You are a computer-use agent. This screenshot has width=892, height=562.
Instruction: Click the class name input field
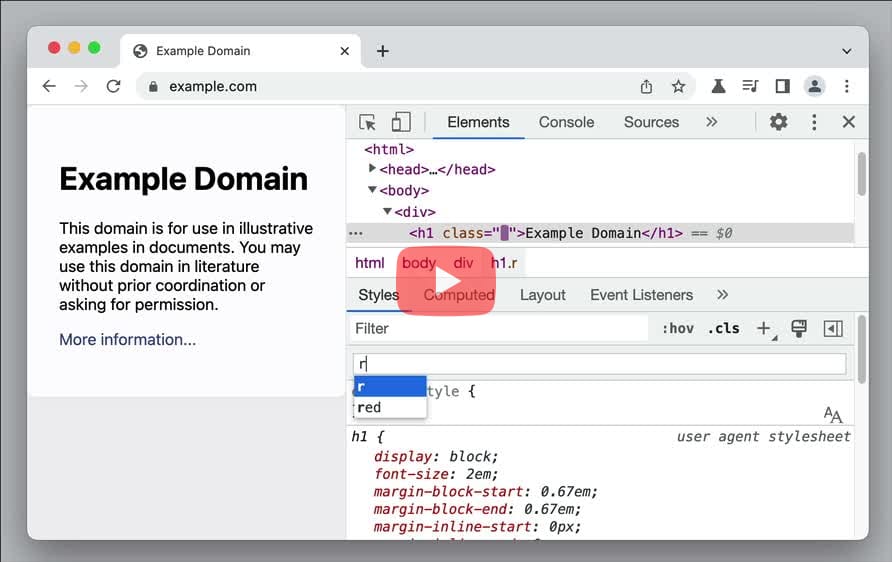pos(600,364)
